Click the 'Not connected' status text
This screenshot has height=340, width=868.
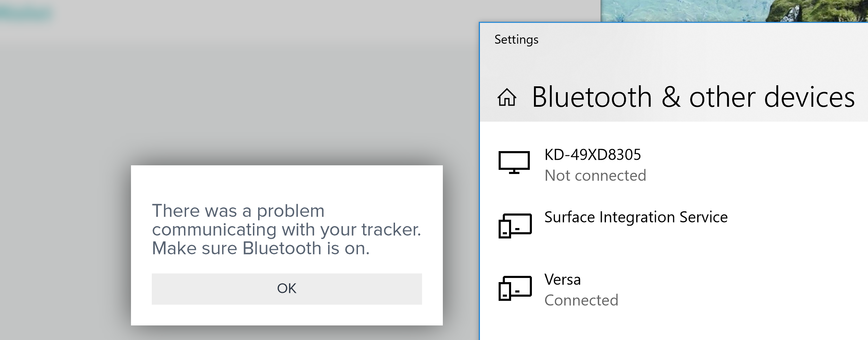[x=595, y=175]
